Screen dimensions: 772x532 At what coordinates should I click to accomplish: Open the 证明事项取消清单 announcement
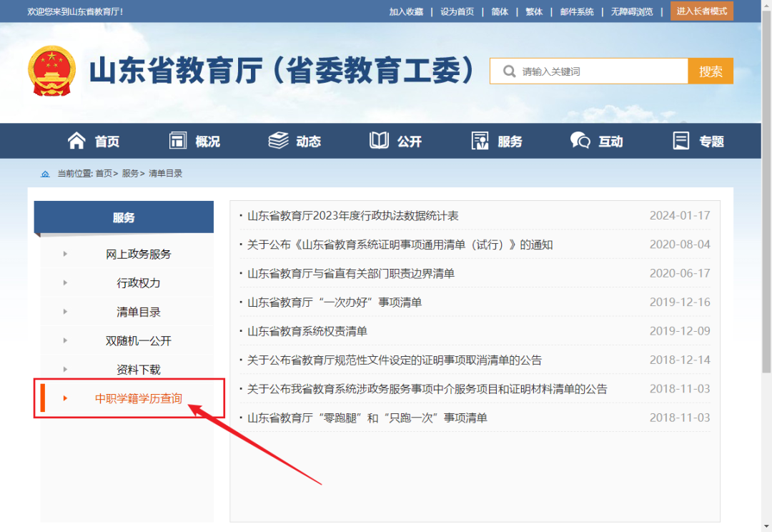click(395, 360)
